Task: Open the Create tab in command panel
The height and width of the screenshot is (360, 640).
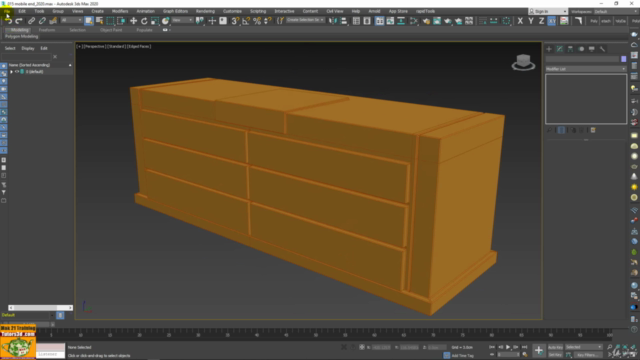Action: click(x=549, y=49)
